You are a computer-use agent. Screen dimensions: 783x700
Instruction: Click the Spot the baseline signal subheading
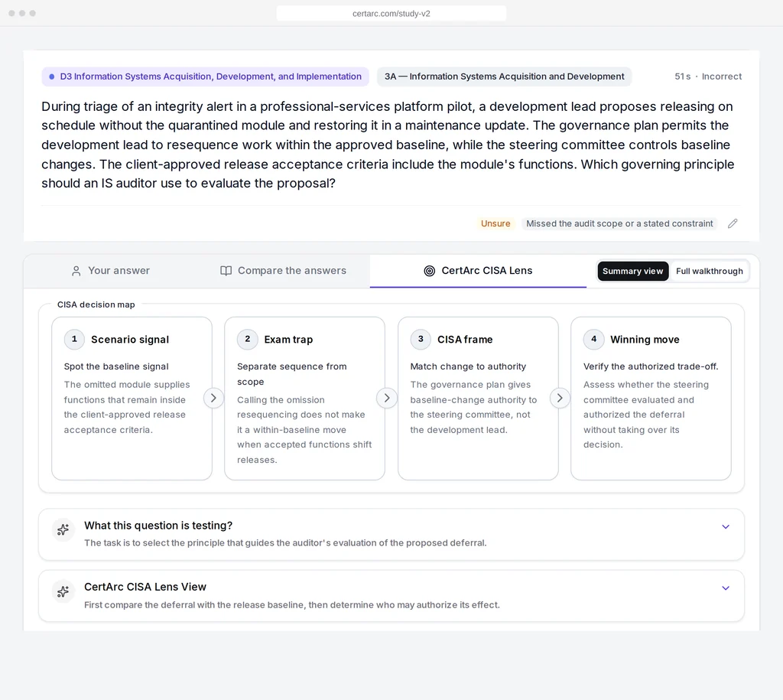coord(116,366)
